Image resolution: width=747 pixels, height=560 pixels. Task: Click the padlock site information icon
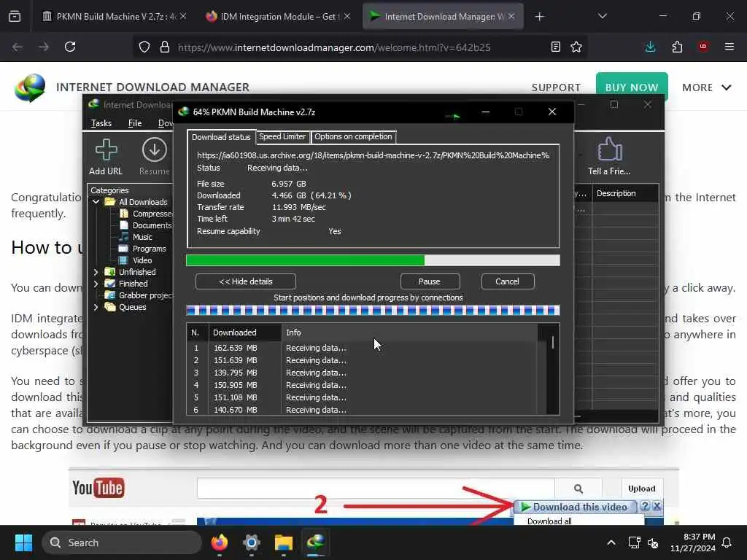click(x=165, y=47)
